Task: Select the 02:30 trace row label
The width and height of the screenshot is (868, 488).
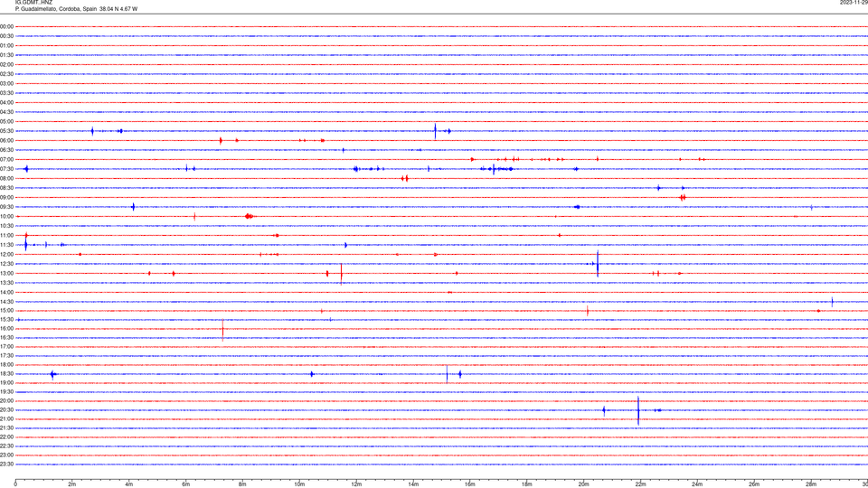Action: [6, 74]
